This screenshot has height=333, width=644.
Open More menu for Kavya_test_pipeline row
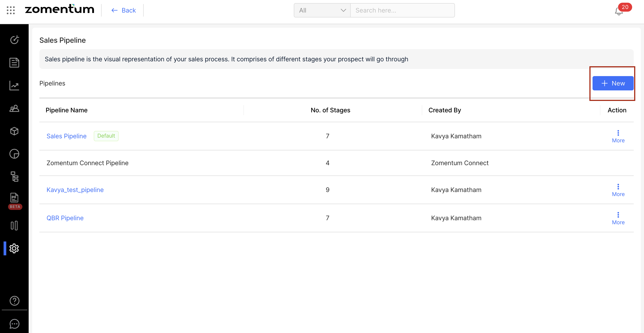click(x=618, y=190)
